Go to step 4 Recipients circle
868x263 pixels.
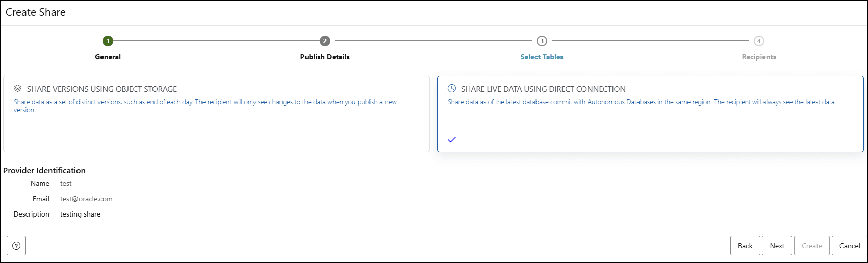[759, 41]
